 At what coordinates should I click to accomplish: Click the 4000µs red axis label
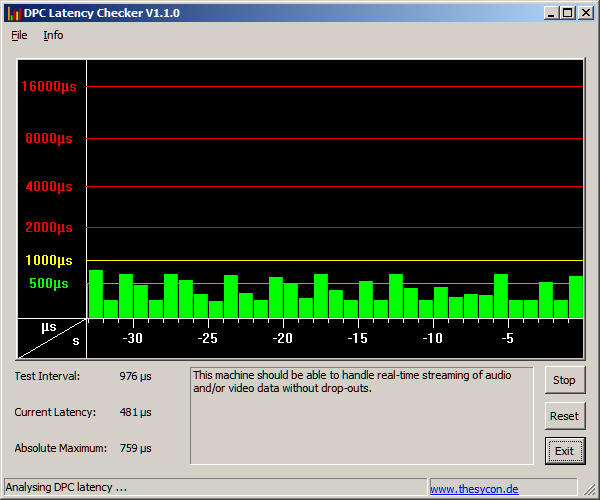[51, 187]
